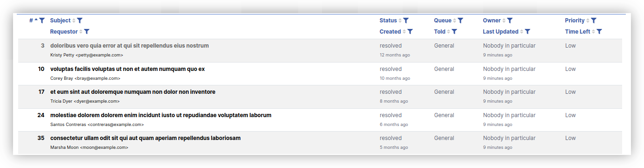
Task: Toggle sort arrows beside Subject header
Action: [74, 21]
